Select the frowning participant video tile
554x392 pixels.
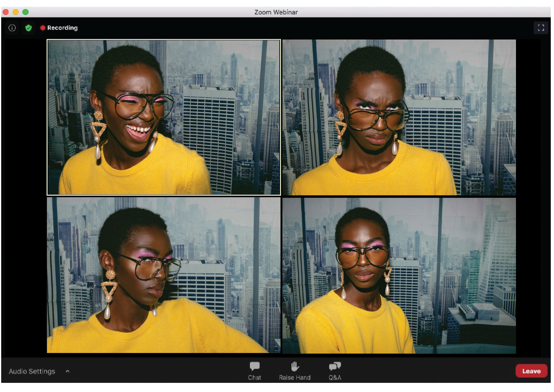point(399,117)
